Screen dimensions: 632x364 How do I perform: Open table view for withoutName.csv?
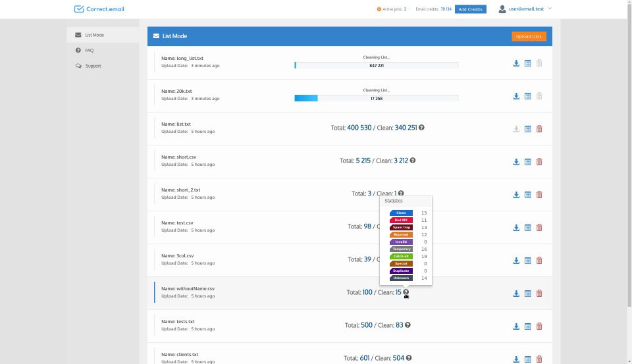[x=527, y=294]
